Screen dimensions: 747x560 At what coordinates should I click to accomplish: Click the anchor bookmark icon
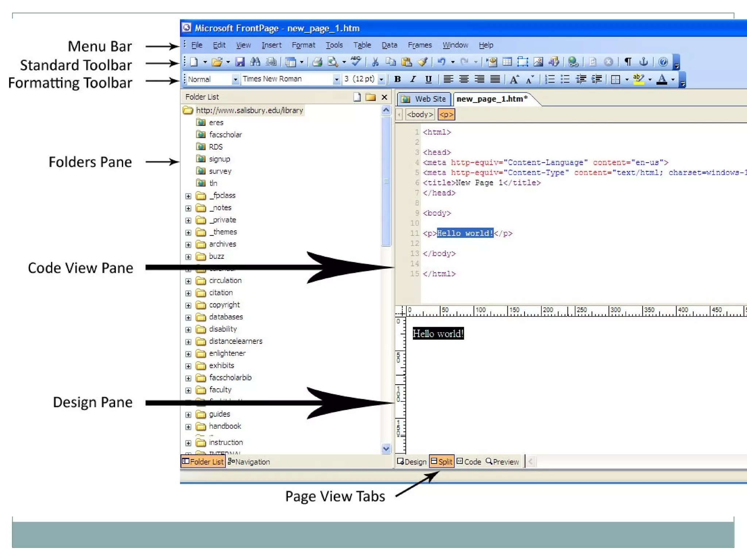coord(644,62)
